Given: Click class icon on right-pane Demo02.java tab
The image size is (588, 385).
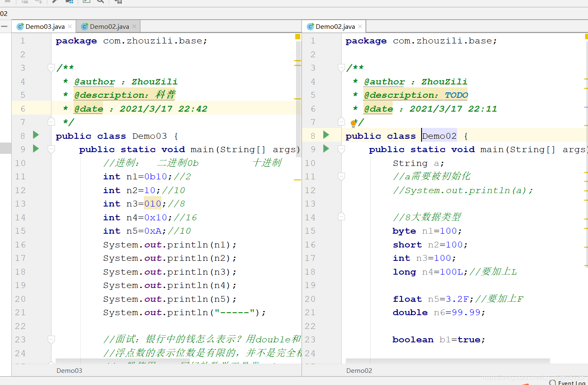Looking at the screenshot, I should coord(310,26).
